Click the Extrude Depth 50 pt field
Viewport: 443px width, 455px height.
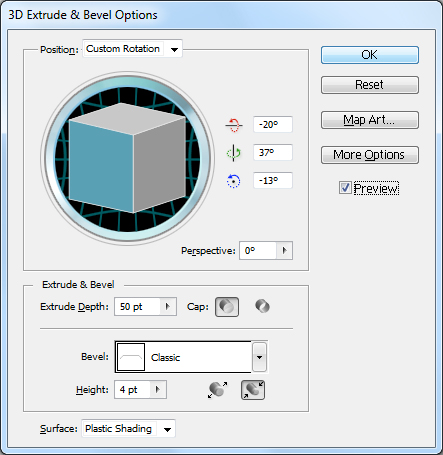pos(138,306)
